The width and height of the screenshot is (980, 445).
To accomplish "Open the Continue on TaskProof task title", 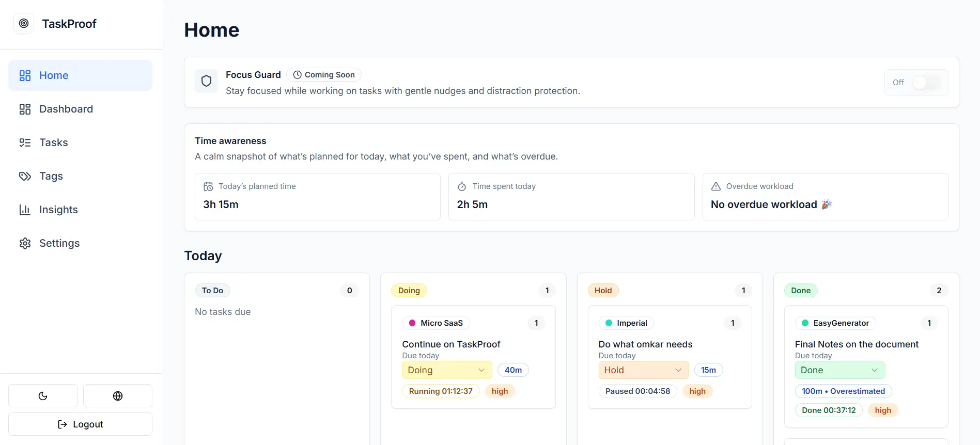I will (451, 344).
